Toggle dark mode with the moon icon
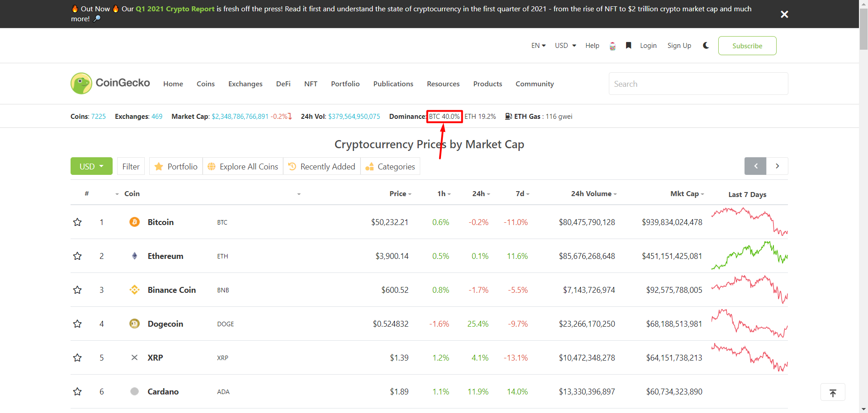Viewport: 868px width, 413px height. click(706, 45)
